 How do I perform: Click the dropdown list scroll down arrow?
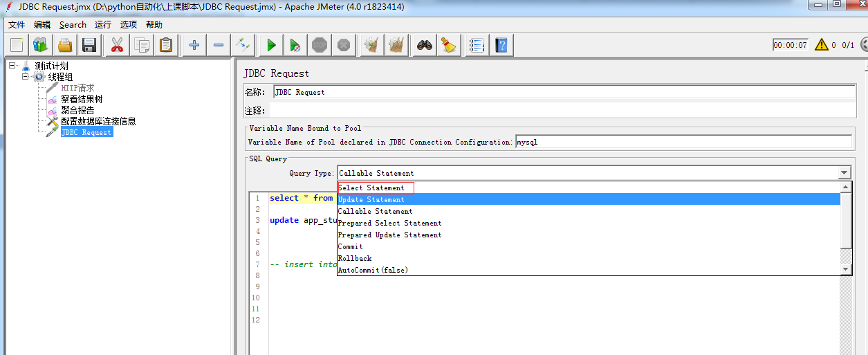click(846, 268)
